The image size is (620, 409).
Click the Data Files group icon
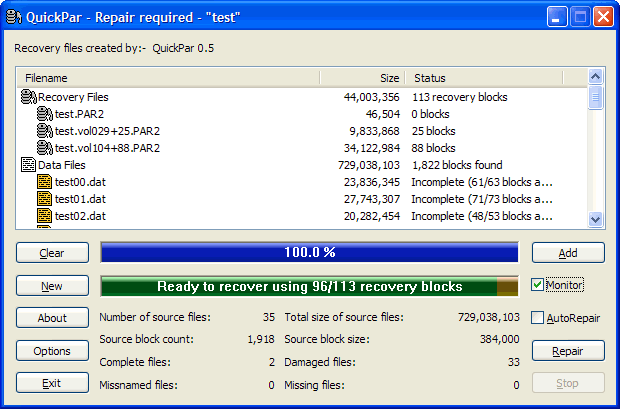click(x=28, y=165)
